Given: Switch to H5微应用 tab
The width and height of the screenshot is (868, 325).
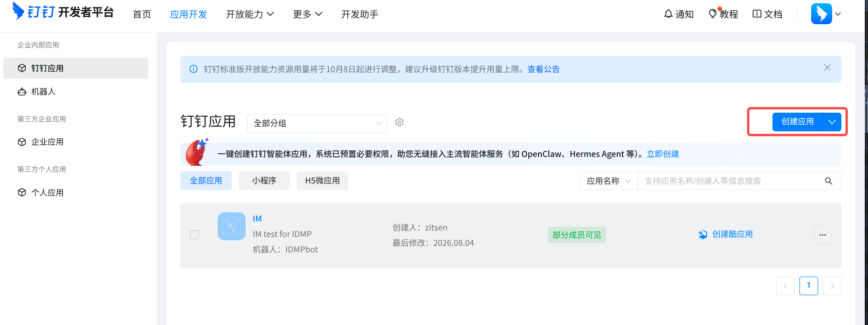Looking at the screenshot, I should tap(323, 181).
